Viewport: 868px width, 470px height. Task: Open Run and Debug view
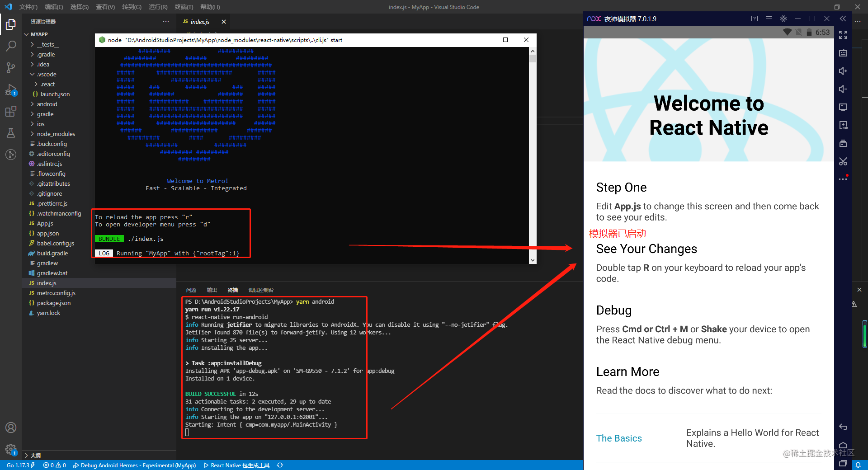coord(11,89)
